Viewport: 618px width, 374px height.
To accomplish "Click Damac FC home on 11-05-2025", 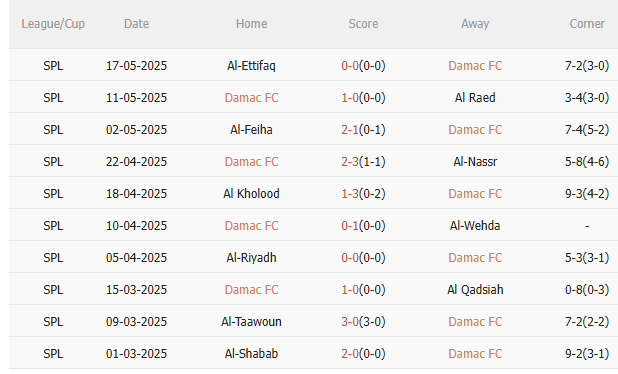I will point(251,97).
